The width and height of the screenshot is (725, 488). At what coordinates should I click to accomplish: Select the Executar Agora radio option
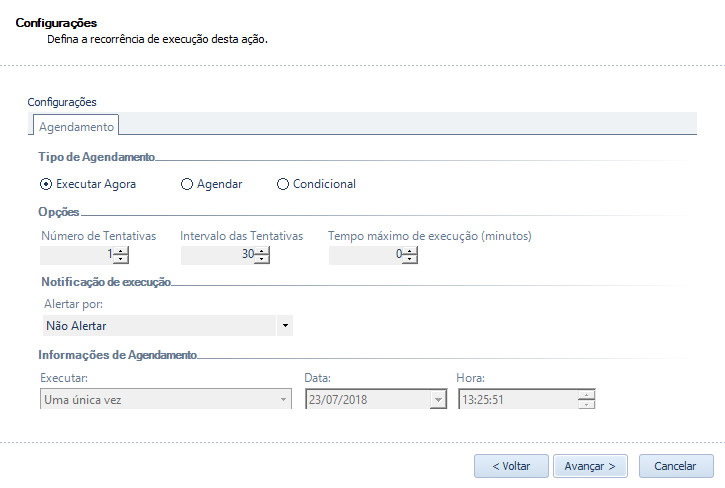(x=45, y=184)
